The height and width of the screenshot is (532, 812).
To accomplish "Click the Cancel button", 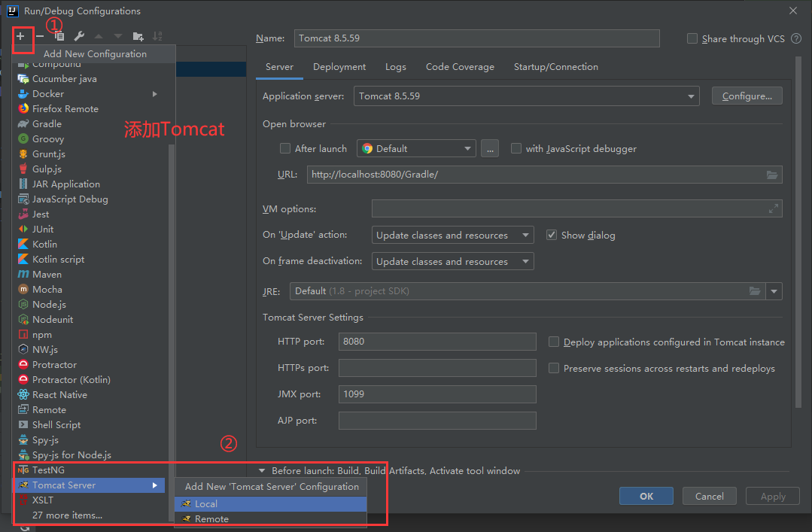I will 710,496.
